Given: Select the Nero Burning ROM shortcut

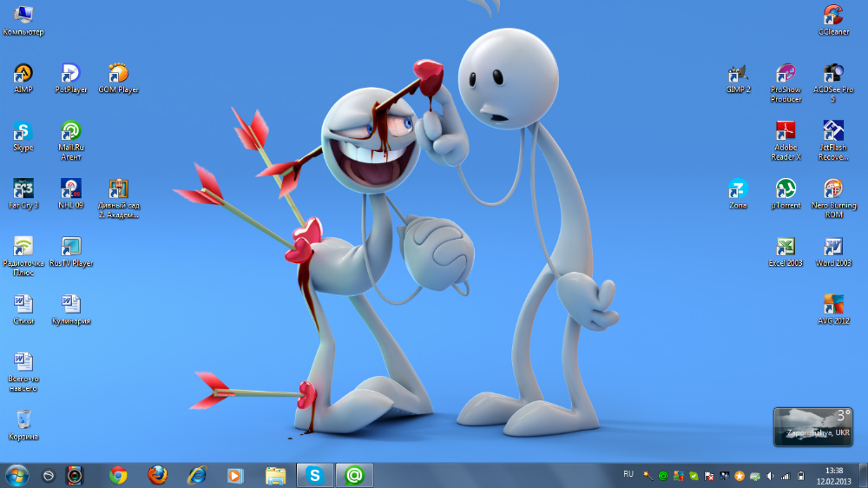Looking at the screenshot, I should point(833,198).
